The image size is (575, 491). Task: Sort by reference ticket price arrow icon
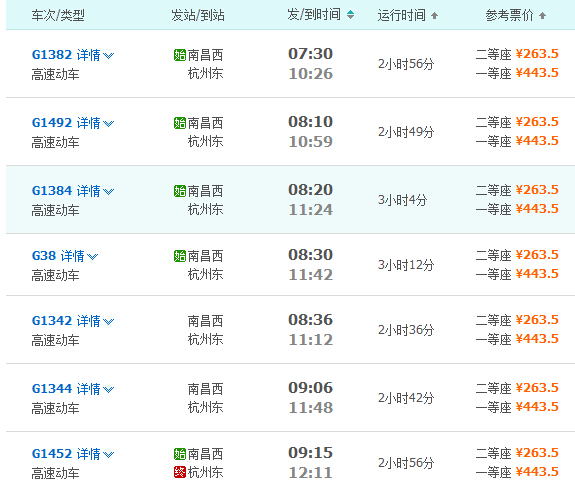542,15
